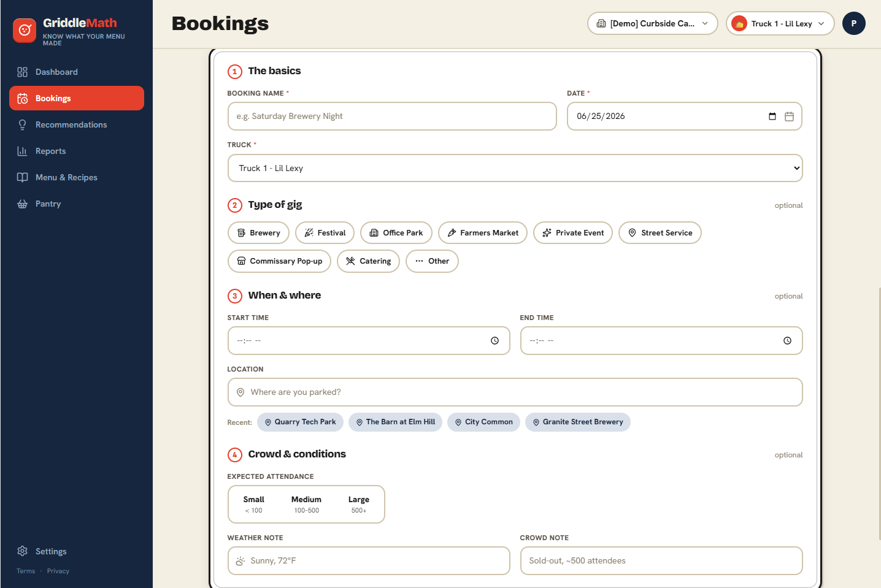This screenshot has width=881, height=588.
Task: Click the Weather Note input field
Action: click(x=369, y=560)
